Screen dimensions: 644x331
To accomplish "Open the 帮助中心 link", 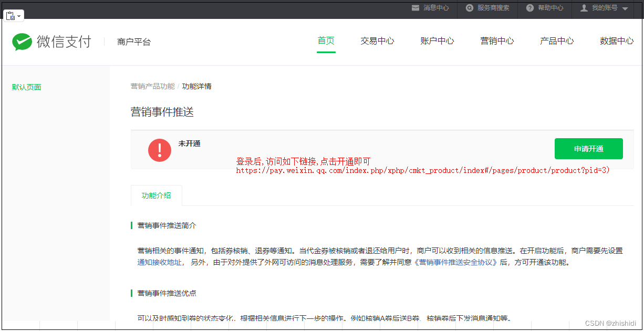I will tap(550, 8).
